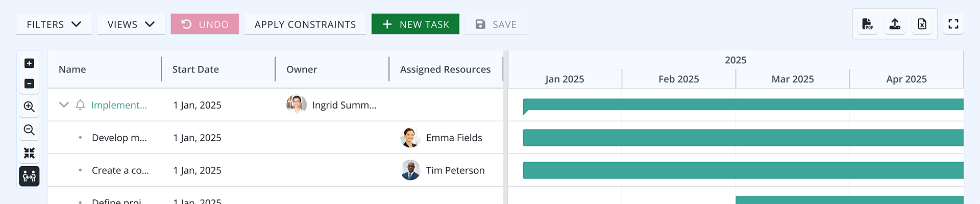Screen dimensions: 980x204
Task: Export chart as PDF
Action: 867,24
